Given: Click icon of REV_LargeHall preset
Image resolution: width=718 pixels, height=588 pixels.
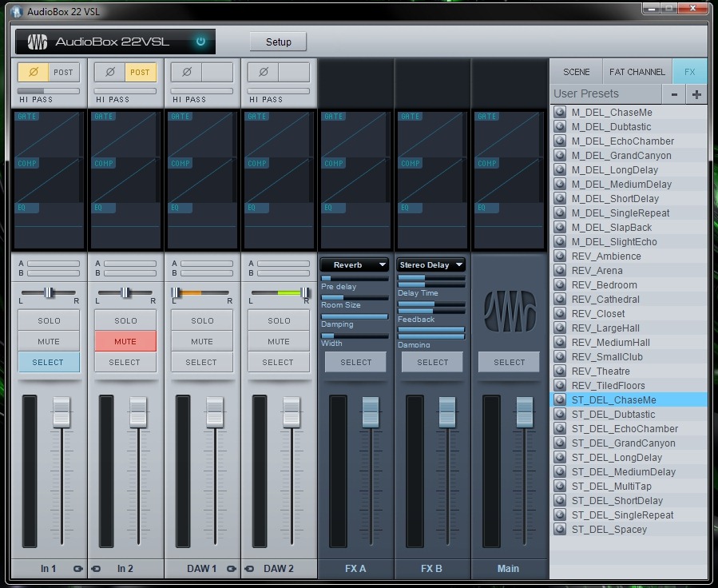Looking at the screenshot, I should [x=560, y=328].
